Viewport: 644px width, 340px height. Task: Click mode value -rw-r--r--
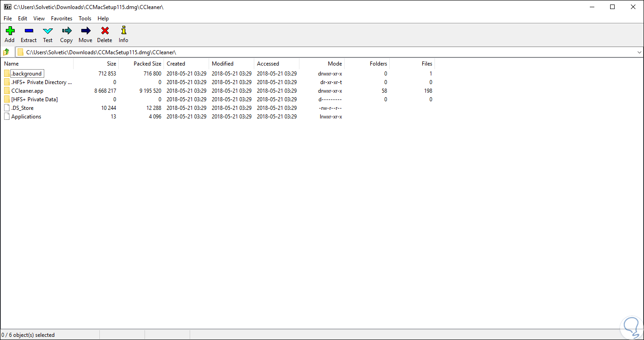click(331, 108)
